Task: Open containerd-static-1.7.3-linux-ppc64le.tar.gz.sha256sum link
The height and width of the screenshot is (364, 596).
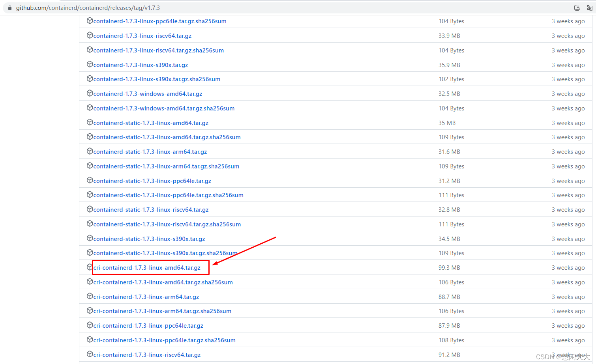Action: click(169, 195)
